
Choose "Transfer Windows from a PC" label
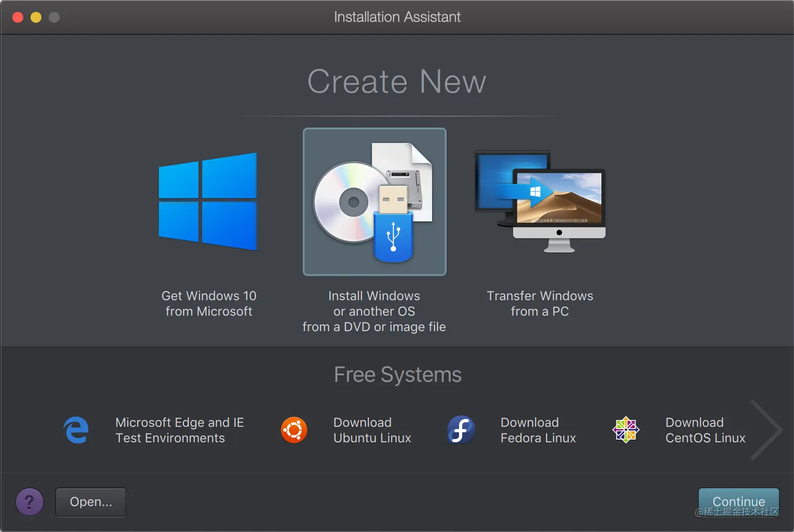coord(540,304)
